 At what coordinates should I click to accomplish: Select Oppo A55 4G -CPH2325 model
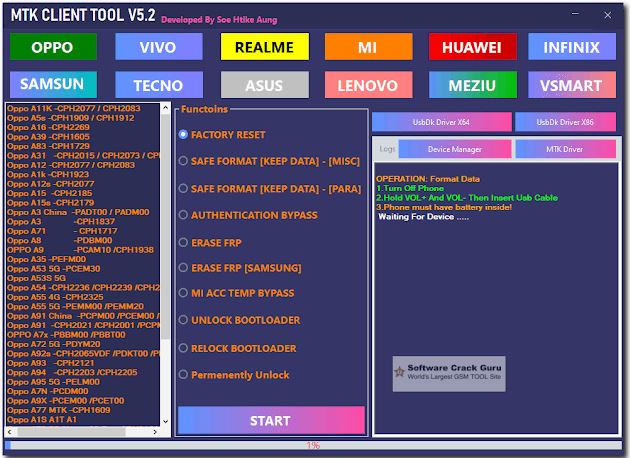tap(55, 296)
